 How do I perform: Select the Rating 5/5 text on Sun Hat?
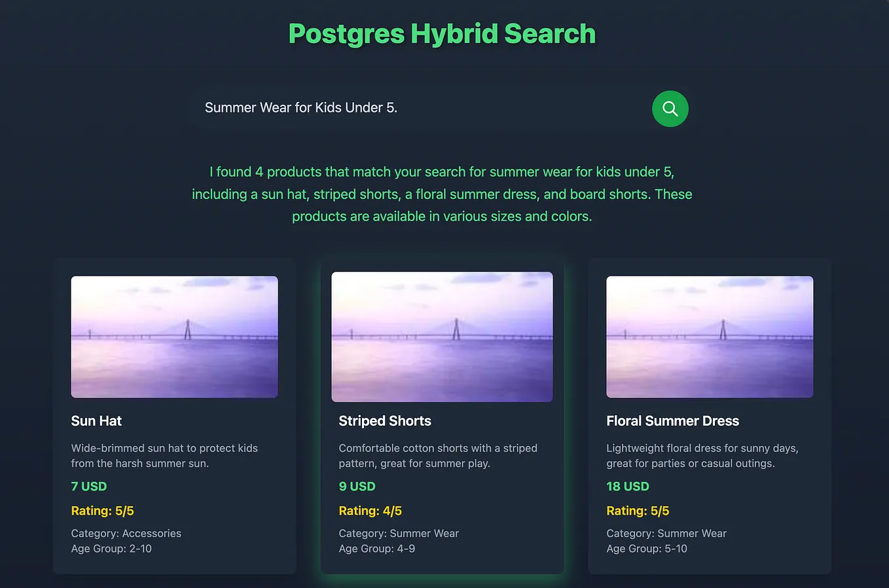click(102, 511)
